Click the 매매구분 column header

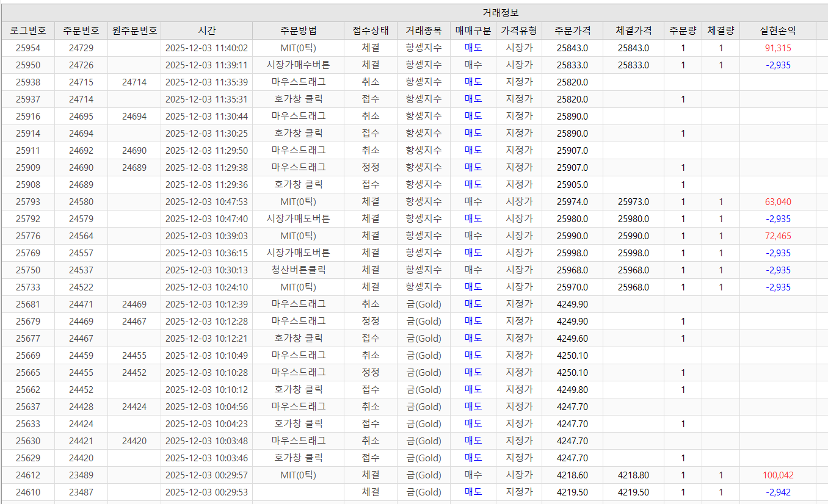pyautogui.click(x=473, y=31)
